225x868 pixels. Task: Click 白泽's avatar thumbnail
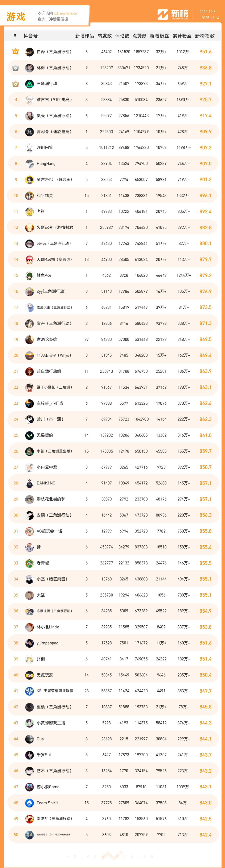(x=30, y=52)
